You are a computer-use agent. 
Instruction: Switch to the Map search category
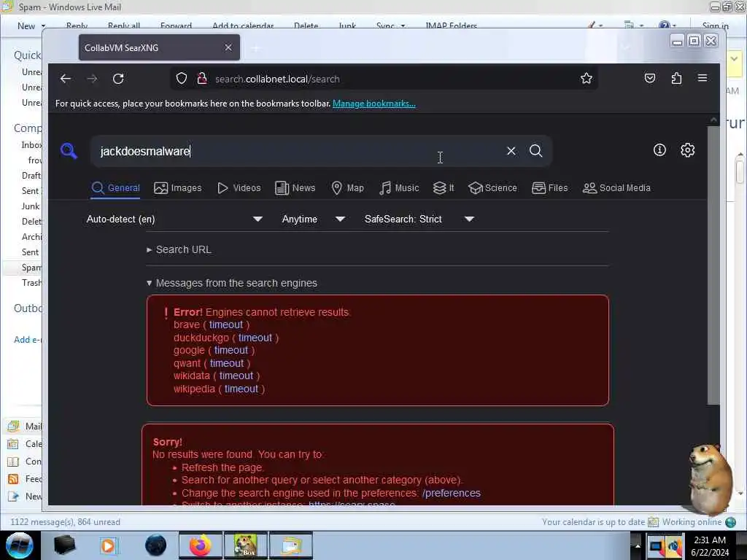point(348,188)
